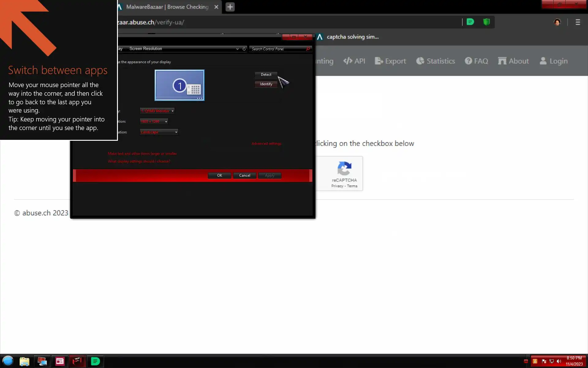The height and width of the screenshot is (368, 588).
Task: Click the Start orb button
Action: [x=8, y=361]
